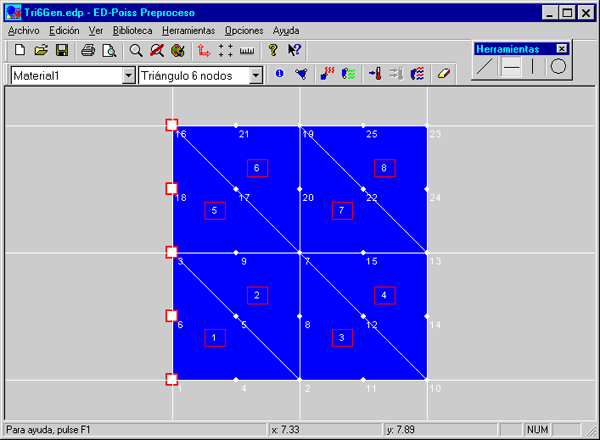Toggle the red coordinate axes icon
Viewport: 600px width, 440px height.
click(204, 50)
